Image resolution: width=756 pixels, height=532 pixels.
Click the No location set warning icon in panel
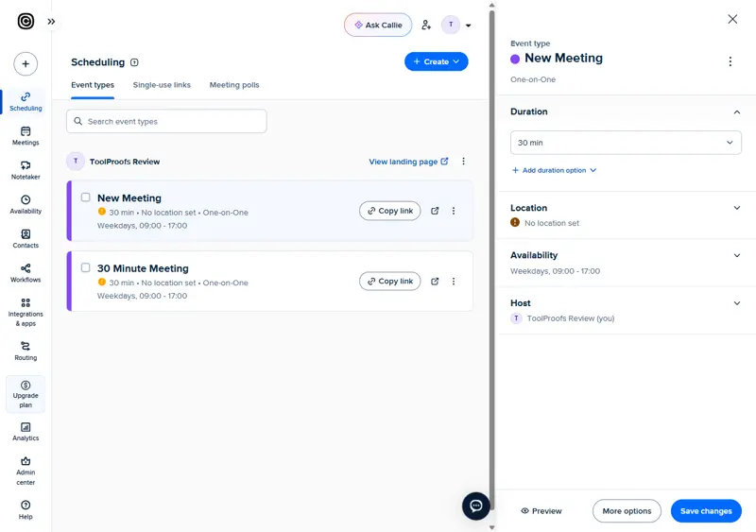coord(515,222)
